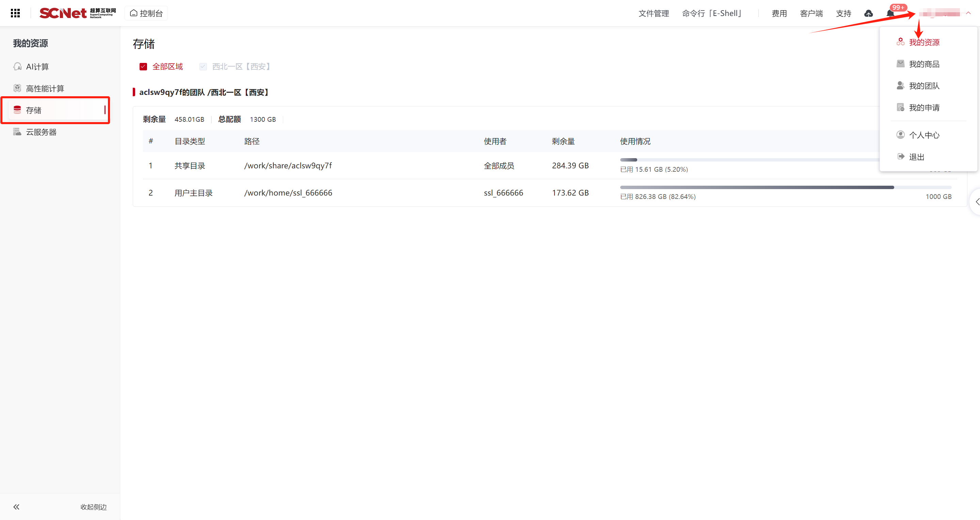Screen dimensions: 980x520
Task: Click the 退出 logout entry
Action: [x=916, y=157]
